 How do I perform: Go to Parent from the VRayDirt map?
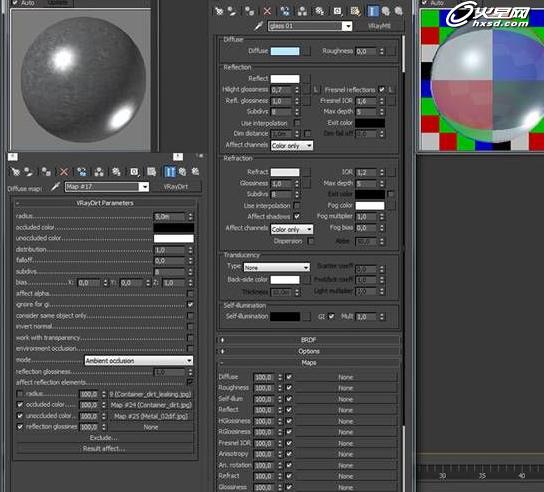coord(182,172)
